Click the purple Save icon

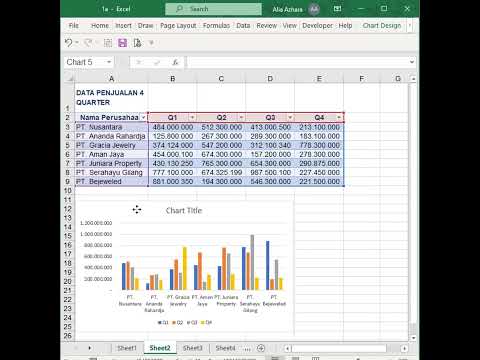click(x=122, y=43)
